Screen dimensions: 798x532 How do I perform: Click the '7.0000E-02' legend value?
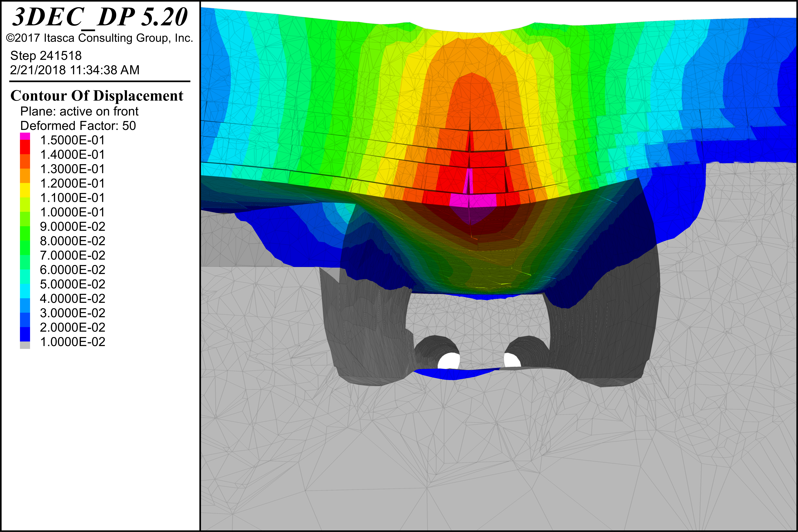pyautogui.click(x=73, y=256)
